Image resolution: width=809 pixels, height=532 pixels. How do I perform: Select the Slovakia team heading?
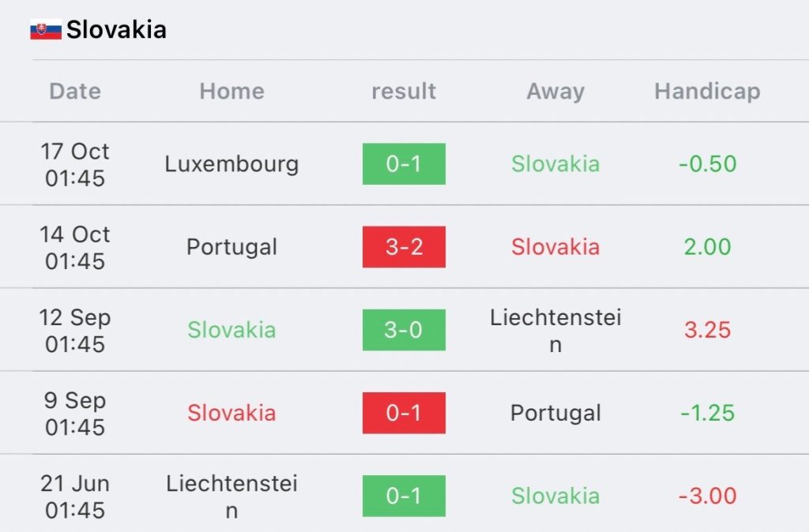(x=116, y=30)
